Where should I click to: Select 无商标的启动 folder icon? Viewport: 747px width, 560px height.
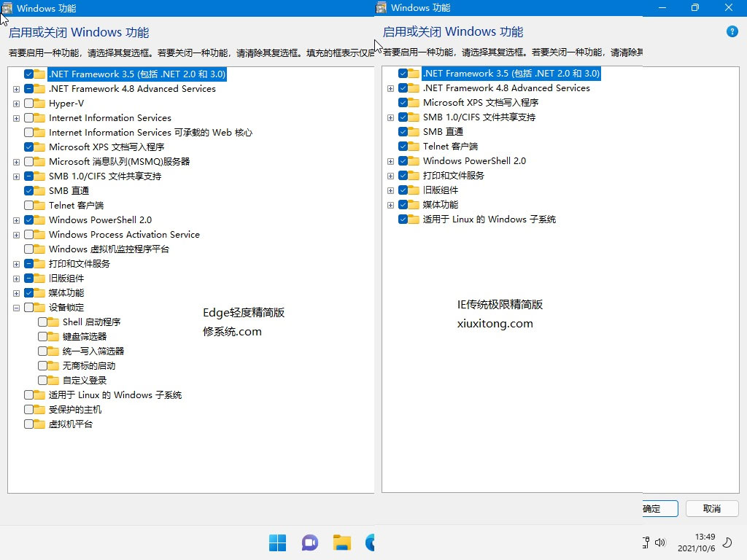pyautogui.click(x=53, y=366)
